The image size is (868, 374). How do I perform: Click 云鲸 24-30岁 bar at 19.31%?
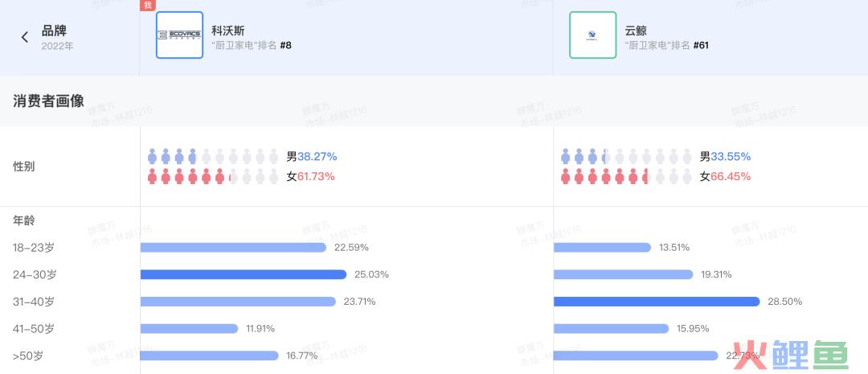click(x=624, y=275)
